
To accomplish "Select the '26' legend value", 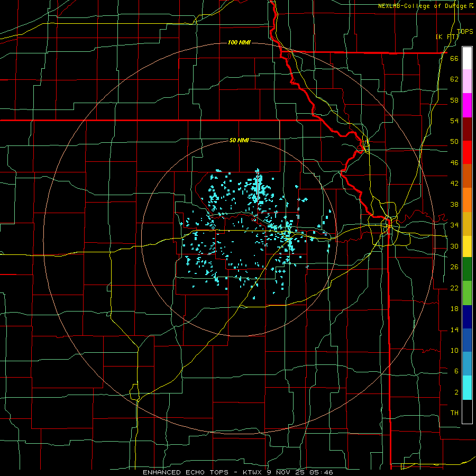I will pos(454,267).
